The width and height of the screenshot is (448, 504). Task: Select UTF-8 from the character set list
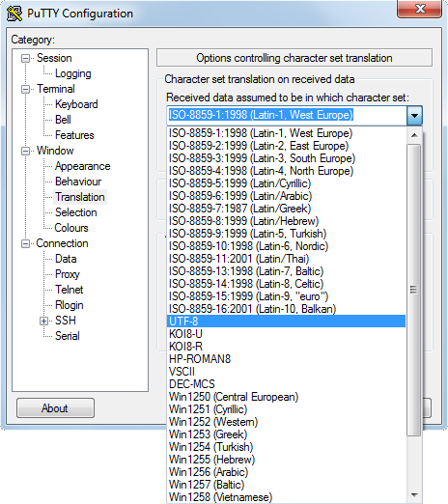click(286, 322)
